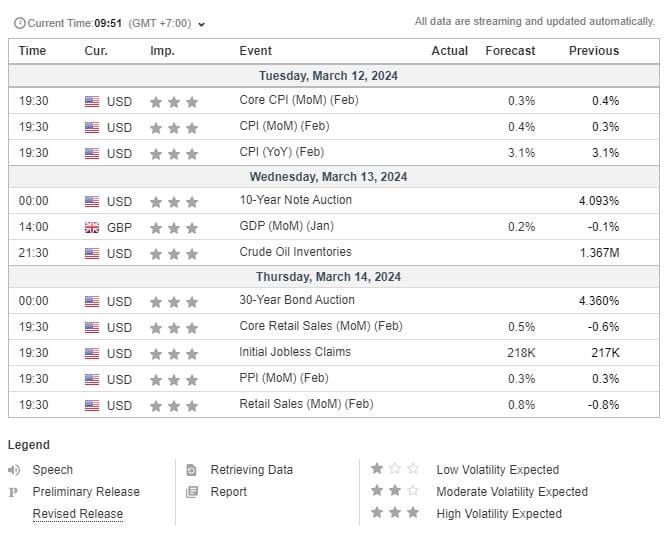Click the Forecast column header
This screenshot has width=670, height=543.
click(510, 51)
